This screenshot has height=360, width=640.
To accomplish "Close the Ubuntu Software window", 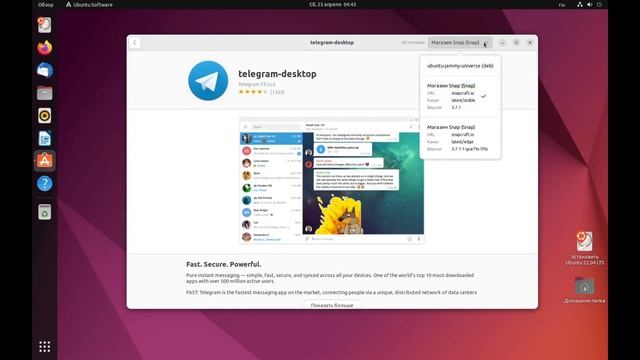I will point(530,42).
